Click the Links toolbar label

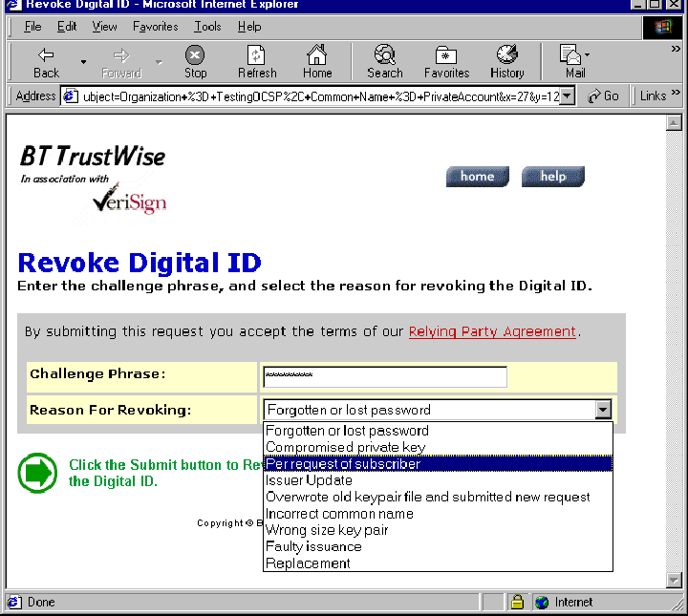pyautogui.click(x=653, y=96)
